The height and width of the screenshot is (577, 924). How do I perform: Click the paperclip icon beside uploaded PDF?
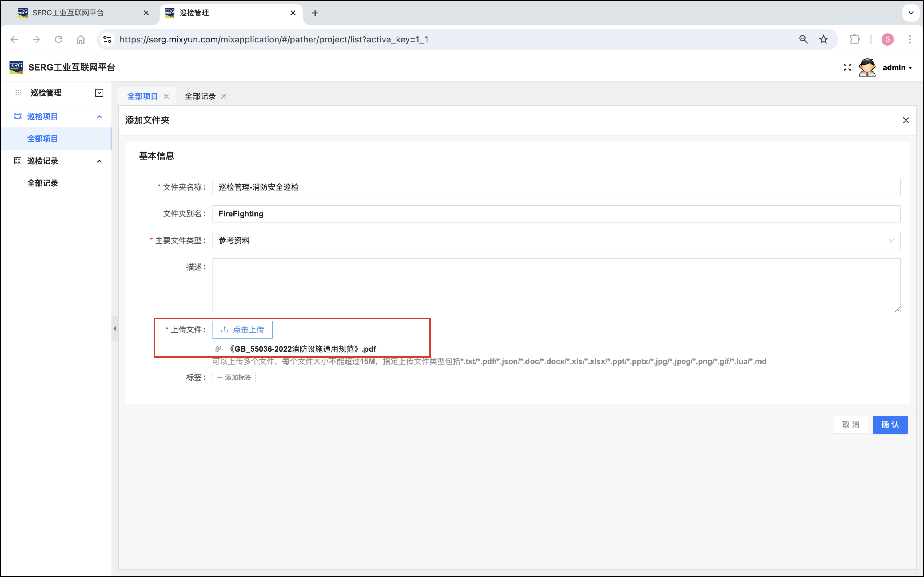218,349
